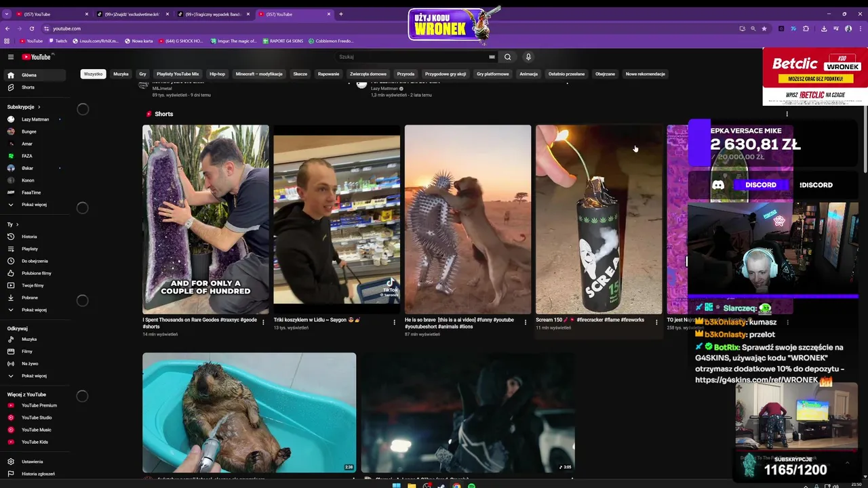Open YouTube Music in sidebar
Screen dimensions: 868x488
click(x=34, y=430)
